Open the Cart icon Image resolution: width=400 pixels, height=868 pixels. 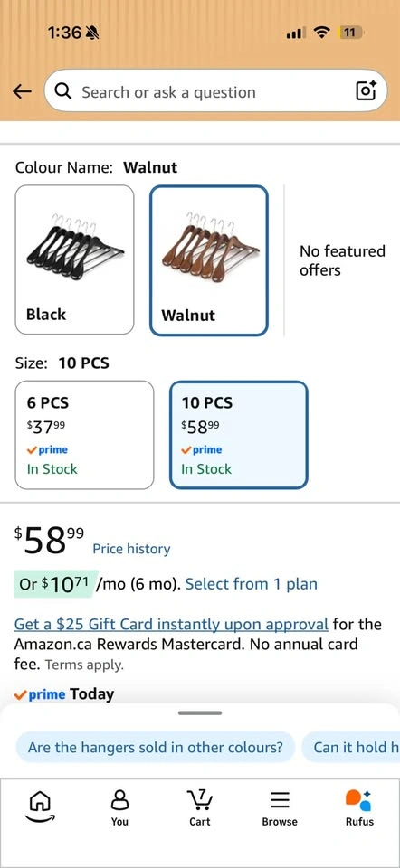coord(199,807)
